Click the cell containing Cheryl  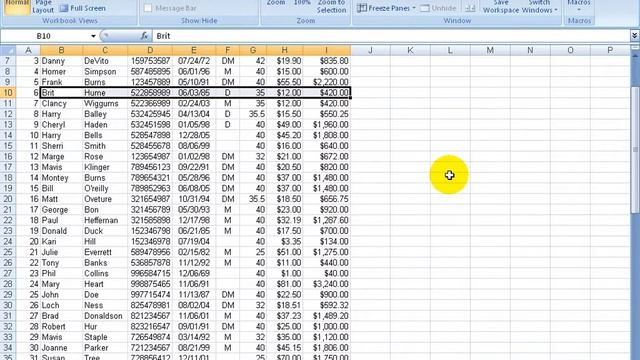62,124
